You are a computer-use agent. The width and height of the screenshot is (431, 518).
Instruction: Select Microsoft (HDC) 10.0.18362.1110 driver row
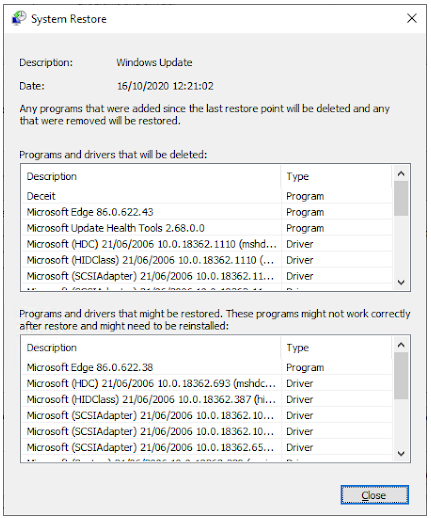pyautogui.click(x=207, y=244)
